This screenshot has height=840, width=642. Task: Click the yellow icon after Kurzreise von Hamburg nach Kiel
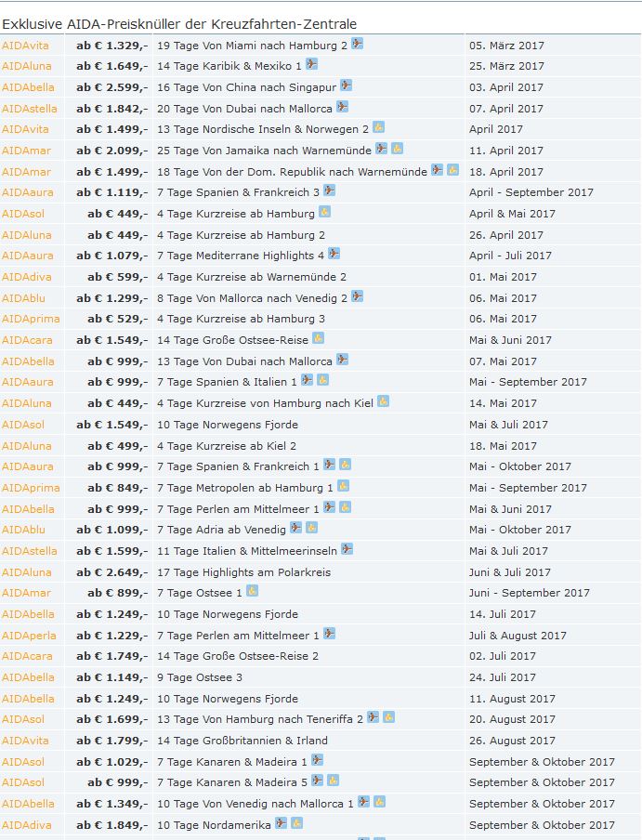pyautogui.click(x=383, y=400)
